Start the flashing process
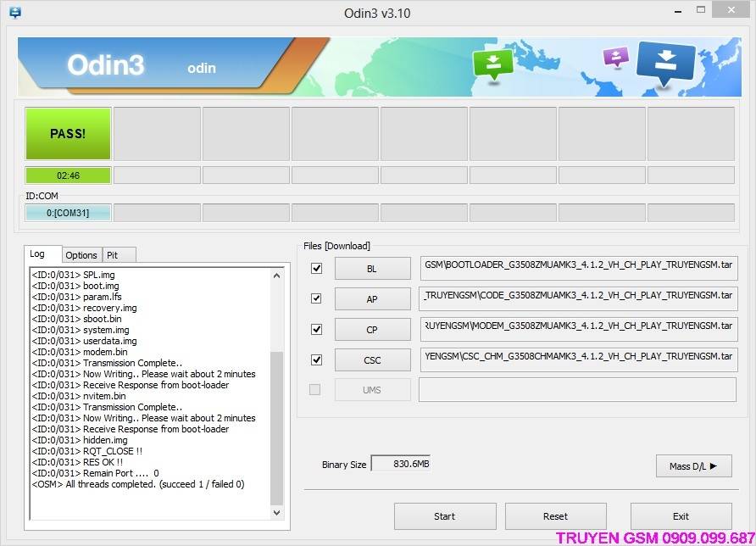The image size is (756, 546). click(x=445, y=516)
